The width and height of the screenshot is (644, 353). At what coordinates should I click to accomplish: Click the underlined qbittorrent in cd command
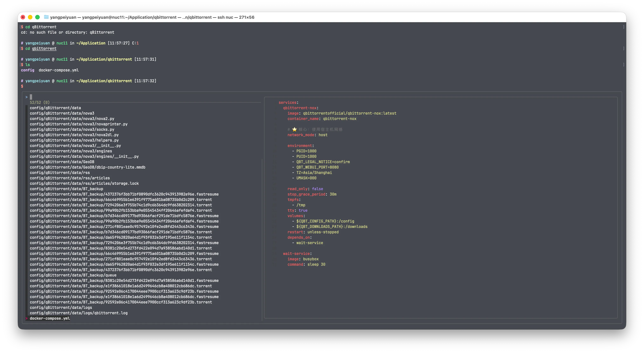(44, 49)
